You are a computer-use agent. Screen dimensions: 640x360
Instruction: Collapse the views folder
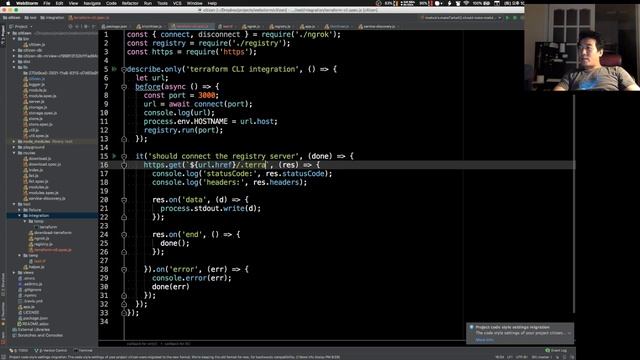pos(14,273)
